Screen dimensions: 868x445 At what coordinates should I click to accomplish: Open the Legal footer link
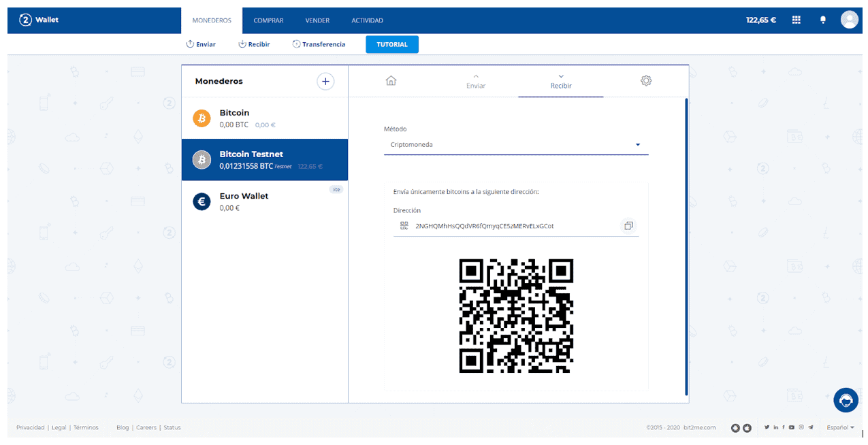[59, 427]
